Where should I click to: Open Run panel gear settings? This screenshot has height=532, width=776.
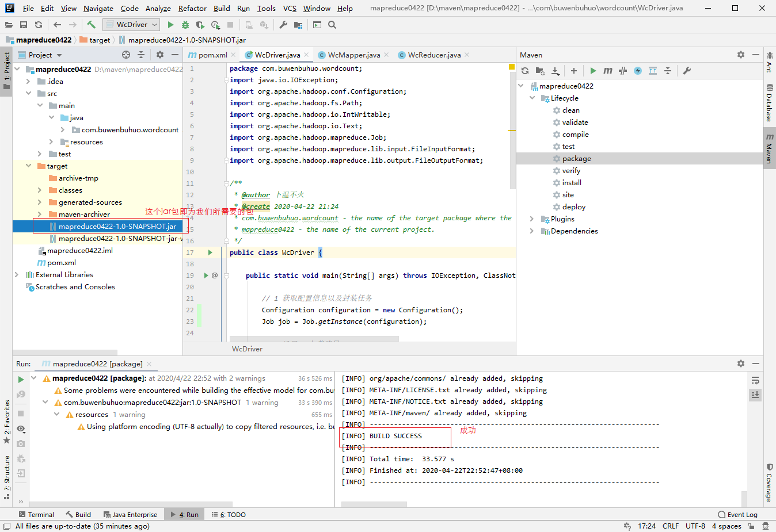[x=741, y=363]
